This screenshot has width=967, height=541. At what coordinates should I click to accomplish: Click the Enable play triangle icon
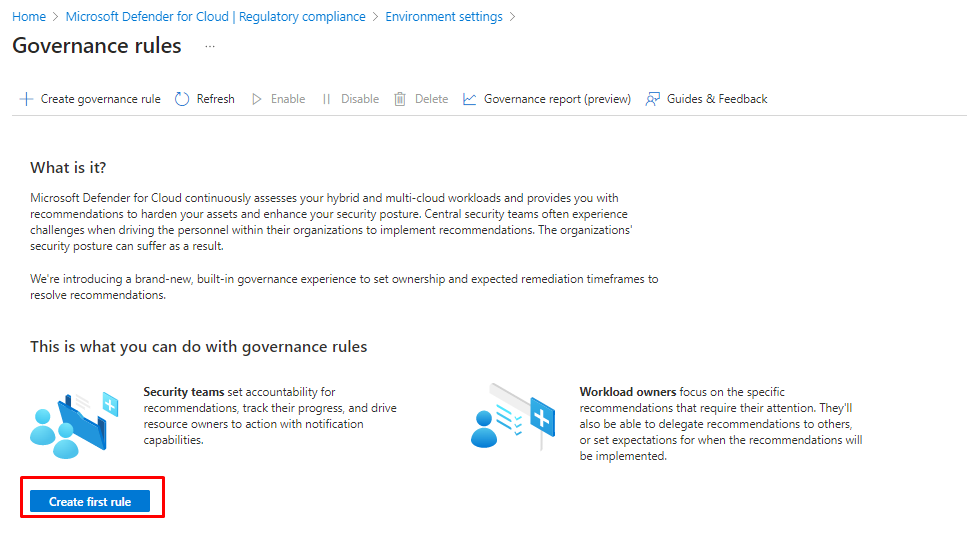[x=257, y=99]
